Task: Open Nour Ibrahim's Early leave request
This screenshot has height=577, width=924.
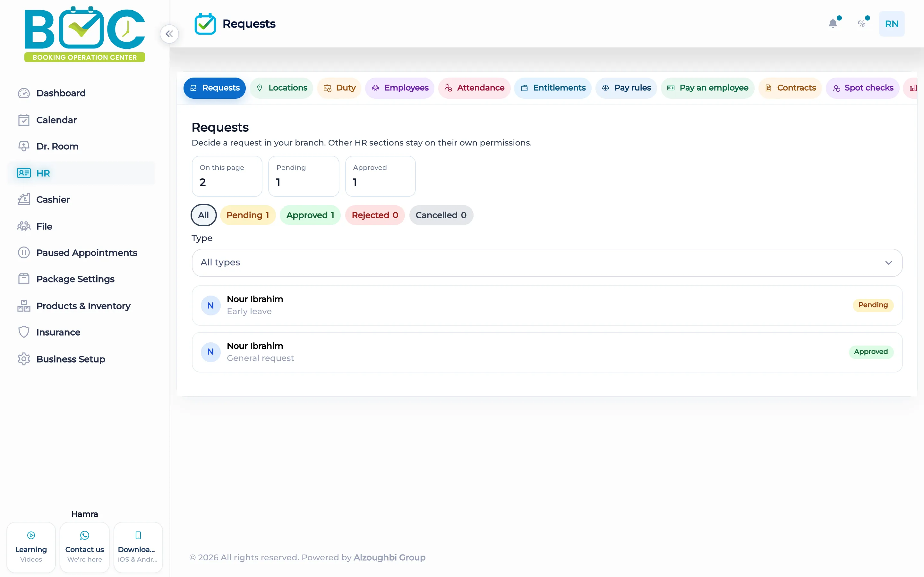Action: (547, 305)
